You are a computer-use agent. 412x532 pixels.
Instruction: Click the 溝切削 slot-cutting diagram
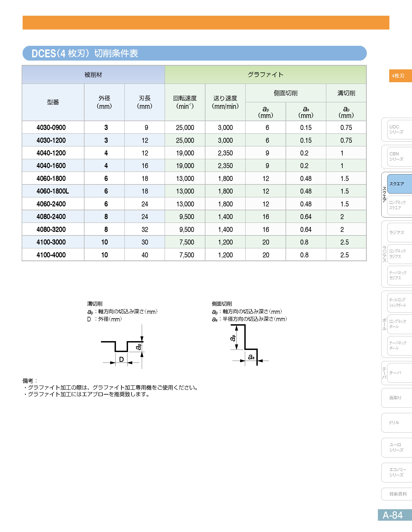123,347
